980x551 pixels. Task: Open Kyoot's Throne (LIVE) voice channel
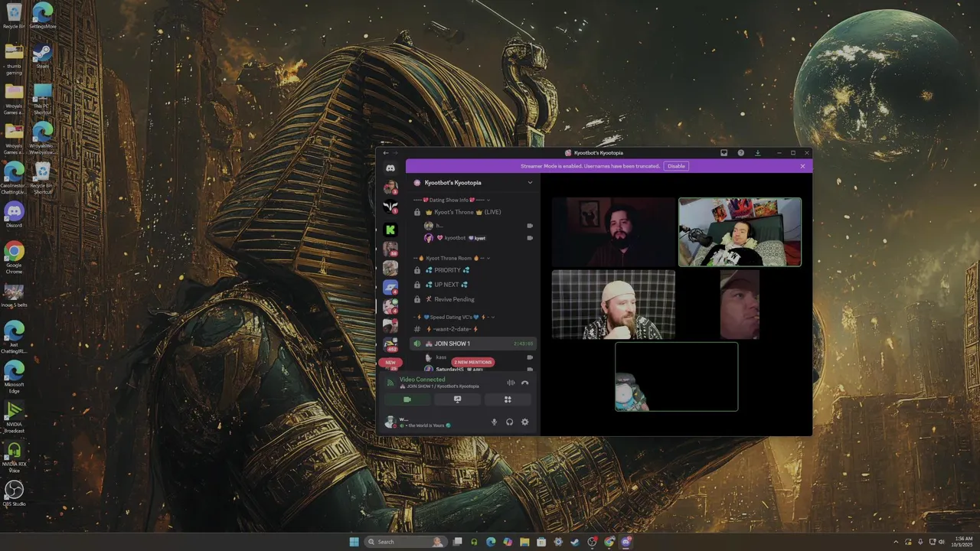click(473, 212)
